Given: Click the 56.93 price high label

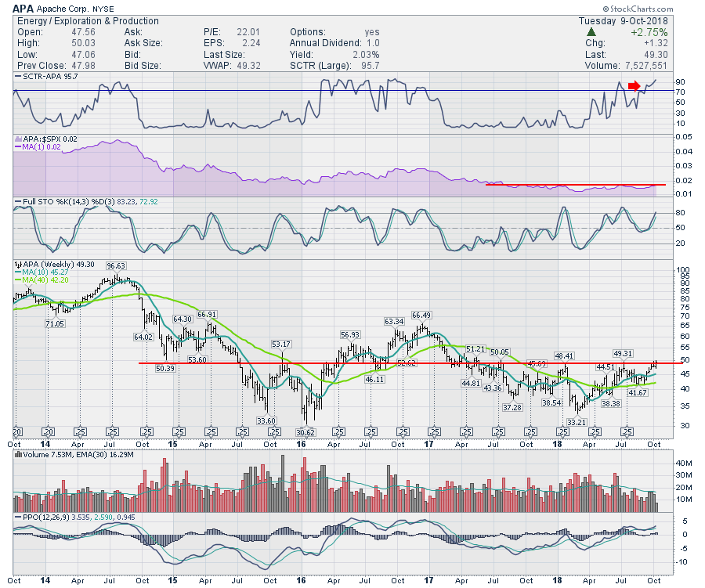Looking at the screenshot, I should click(x=350, y=335).
